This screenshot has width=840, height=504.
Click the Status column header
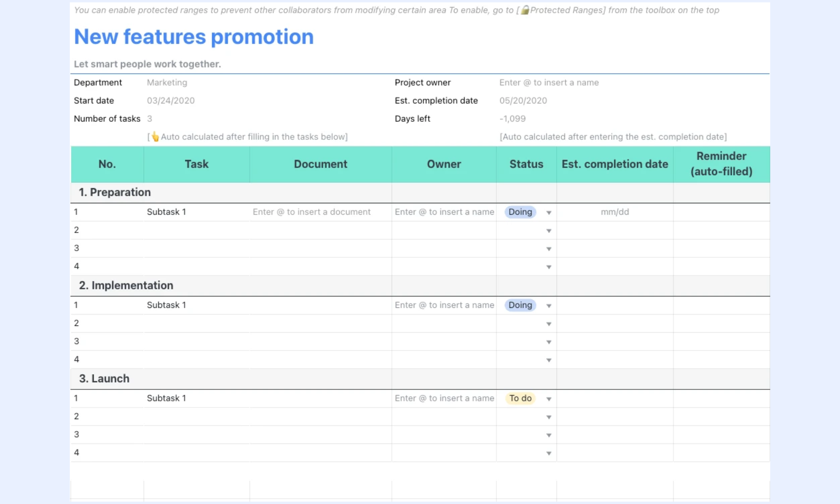tap(526, 164)
